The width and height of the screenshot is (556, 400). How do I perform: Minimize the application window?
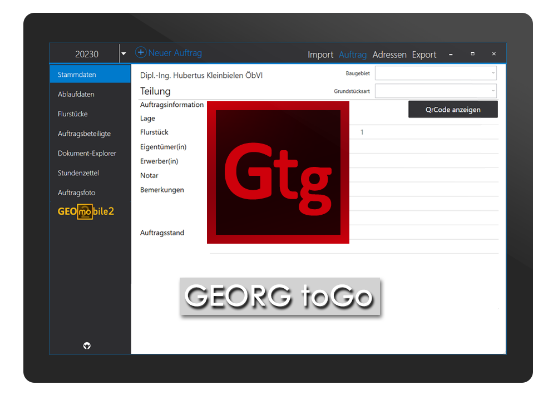(x=451, y=54)
